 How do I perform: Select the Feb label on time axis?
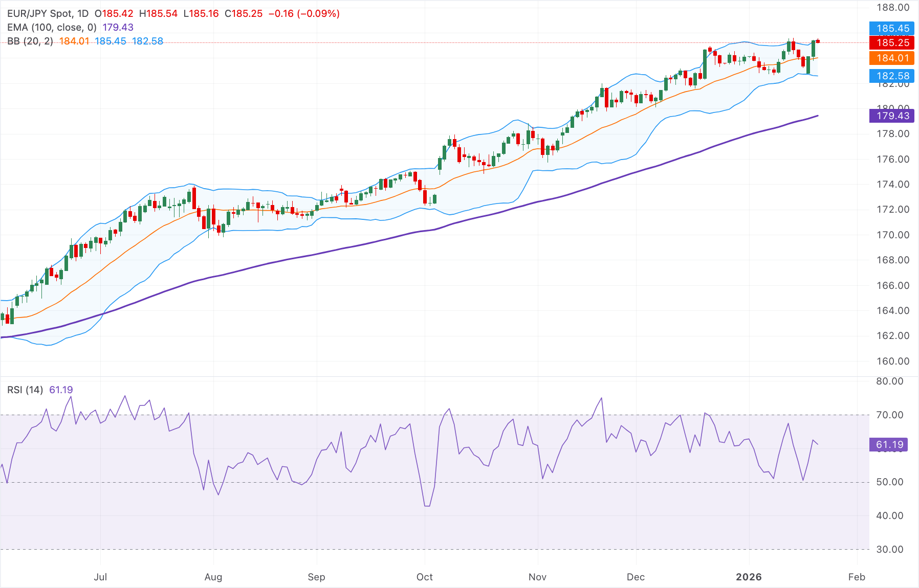click(x=857, y=577)
